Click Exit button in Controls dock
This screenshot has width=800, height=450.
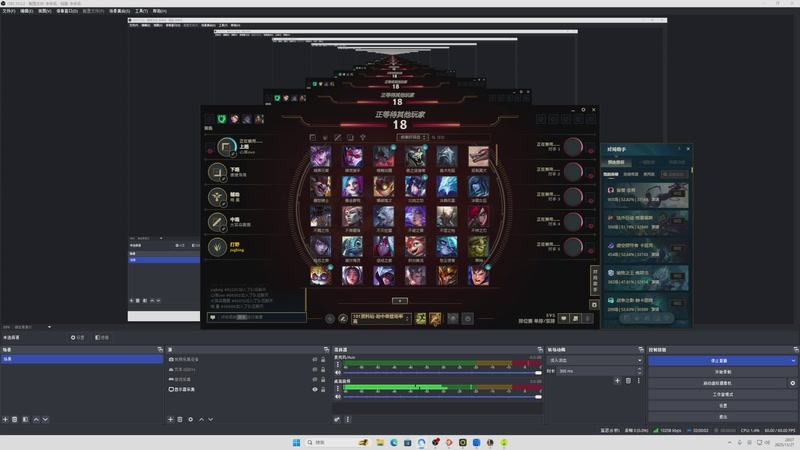point(722,417)
